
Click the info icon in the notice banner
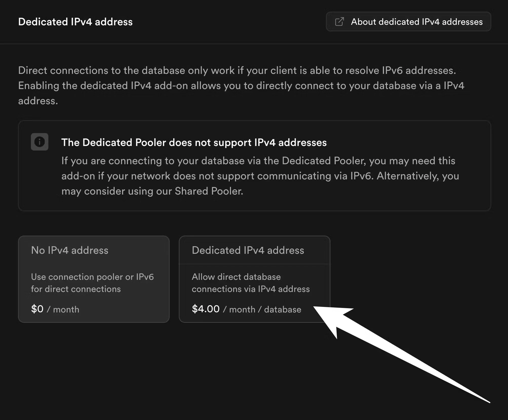[x=40, y=142]
